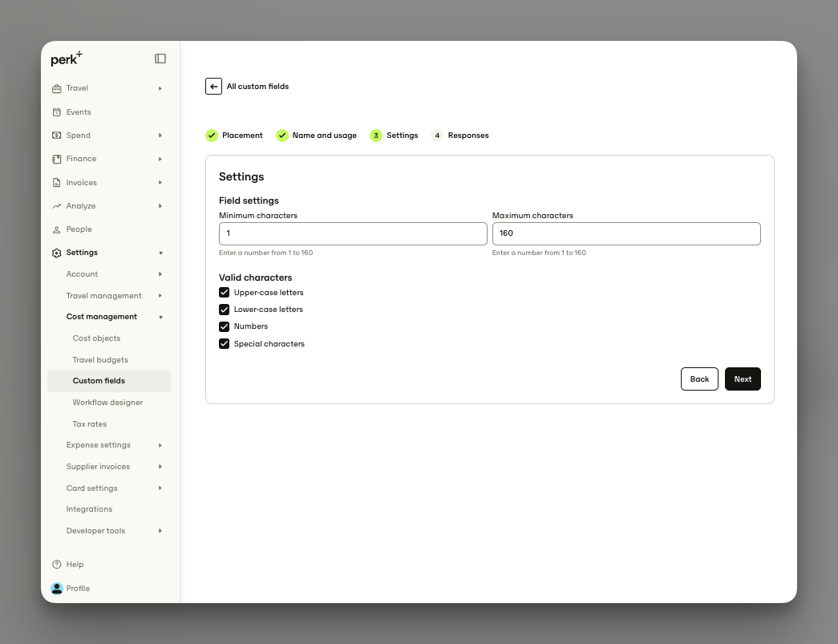838x644 pixels.
Task: Expand Card settings submenu arrow
Action: (x=160, y=488)
